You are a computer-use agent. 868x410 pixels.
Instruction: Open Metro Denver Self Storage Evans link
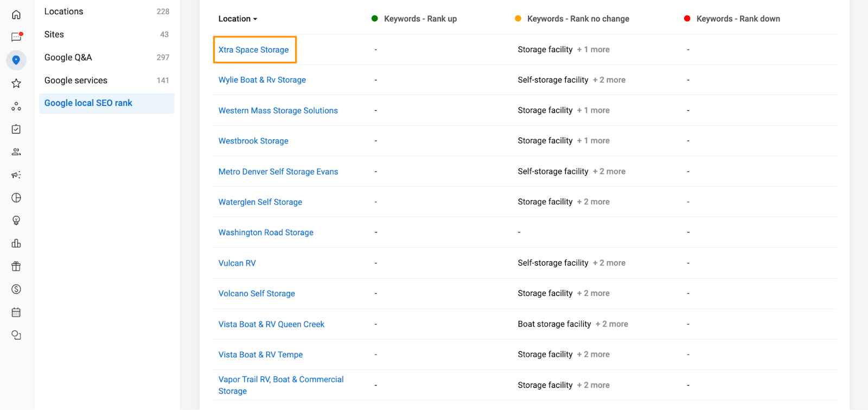tap(278, 172)
